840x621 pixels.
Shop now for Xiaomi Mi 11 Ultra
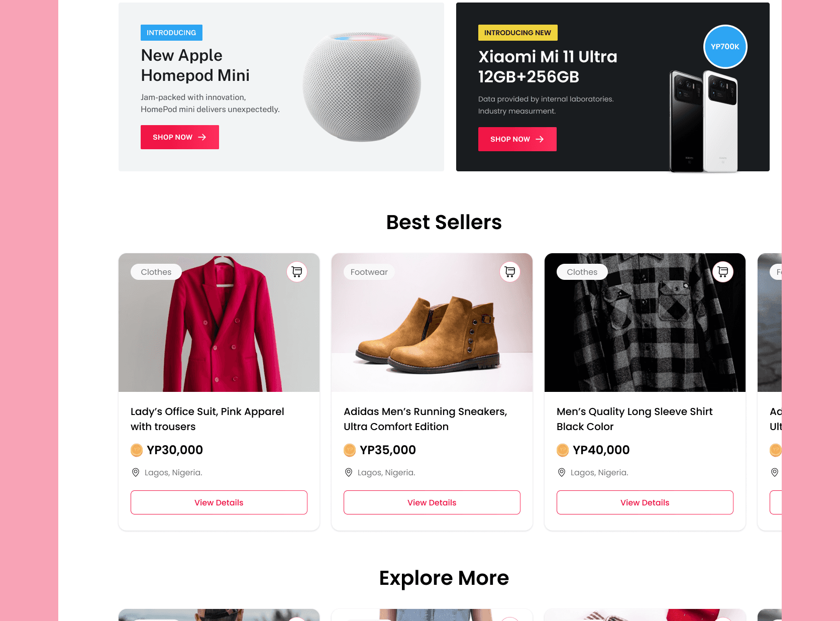(x=517, y=139)
